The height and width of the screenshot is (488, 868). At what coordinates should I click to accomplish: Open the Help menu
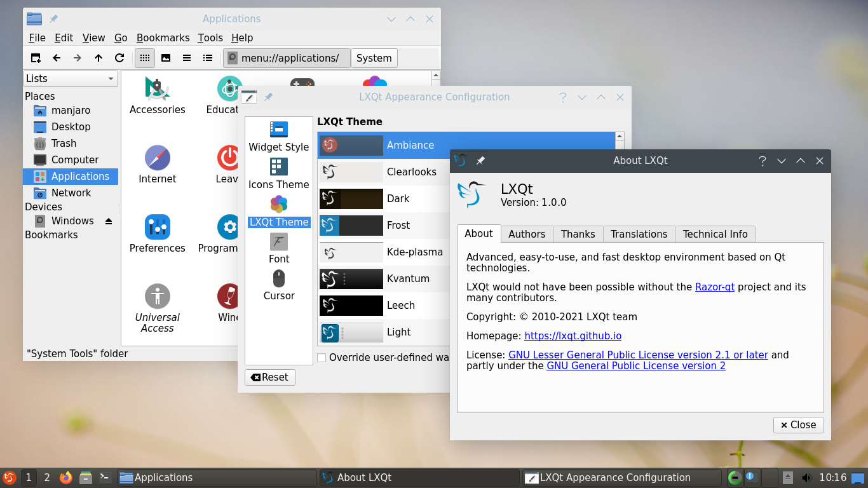(242, 38)
